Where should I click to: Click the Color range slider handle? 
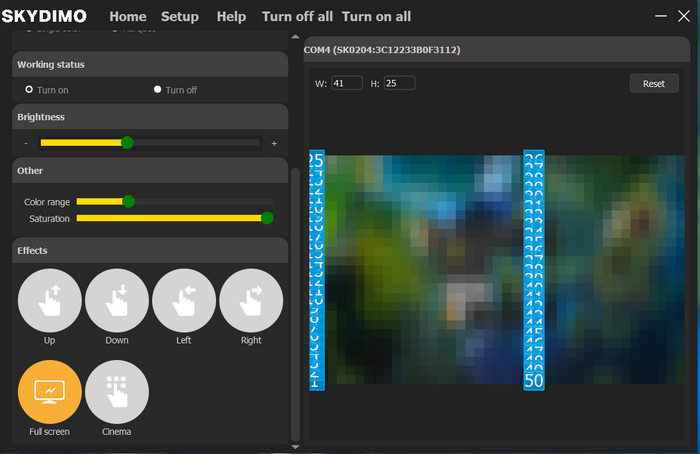[x=128, y=202]
